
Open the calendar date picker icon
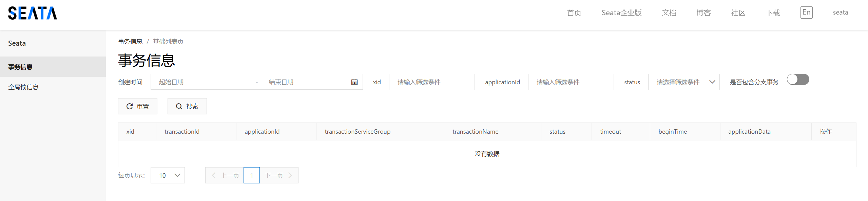(354, 82)
